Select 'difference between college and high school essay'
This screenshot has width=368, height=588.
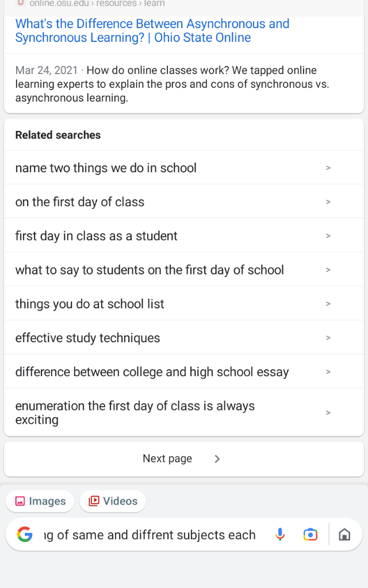point(152,372)
